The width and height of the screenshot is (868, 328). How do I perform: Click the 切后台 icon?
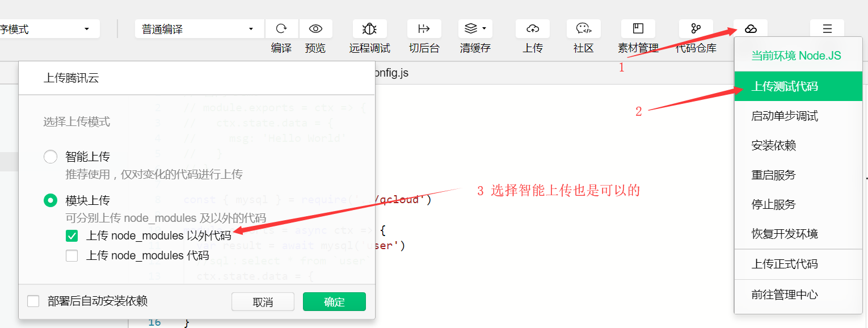click(x=424, y=29)
